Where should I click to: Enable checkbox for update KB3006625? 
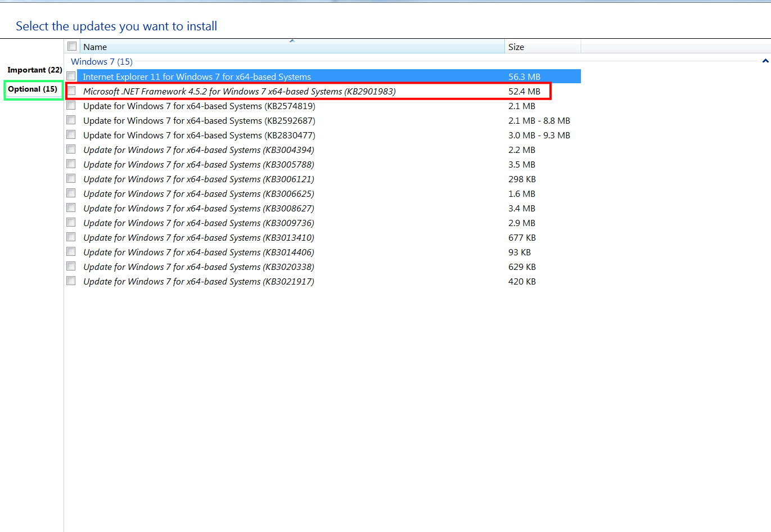[71, 193]
